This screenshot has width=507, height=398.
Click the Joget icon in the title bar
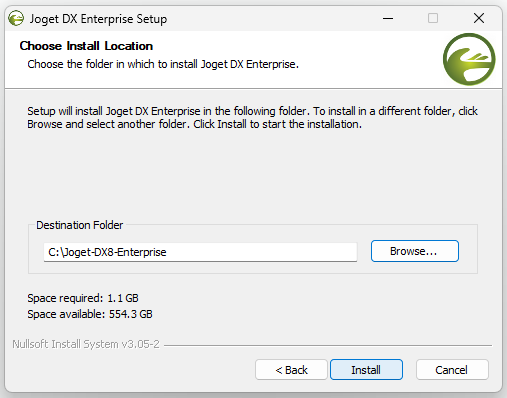(x=16, y=18)
